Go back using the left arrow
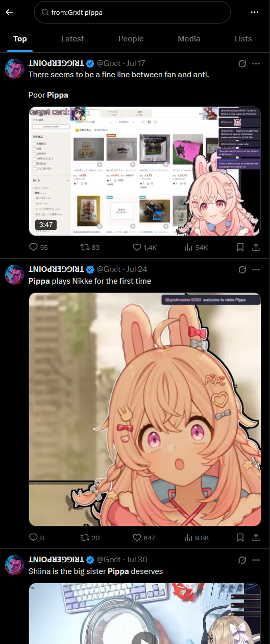 coord(9,12)
